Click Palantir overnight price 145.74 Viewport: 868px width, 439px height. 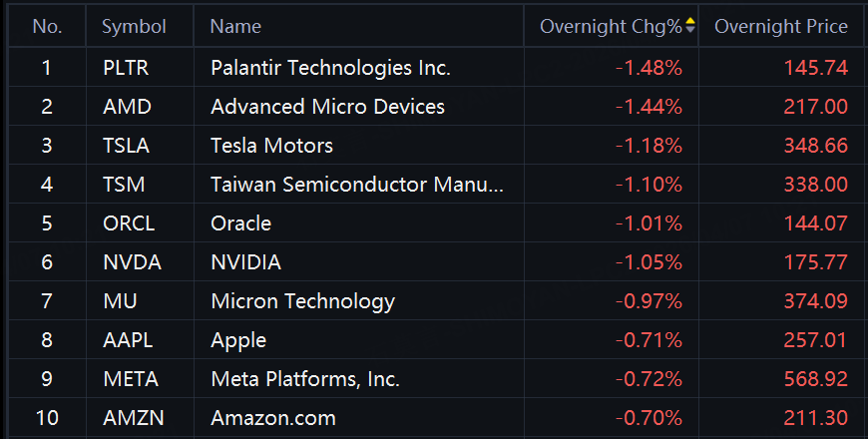coord(815,68)
